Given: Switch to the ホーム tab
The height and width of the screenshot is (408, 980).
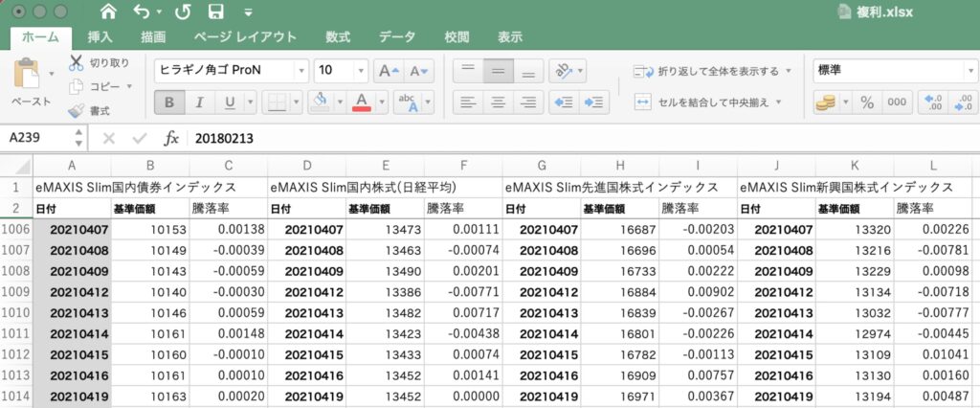Looking at the screenshot, I should coord(40,37).
